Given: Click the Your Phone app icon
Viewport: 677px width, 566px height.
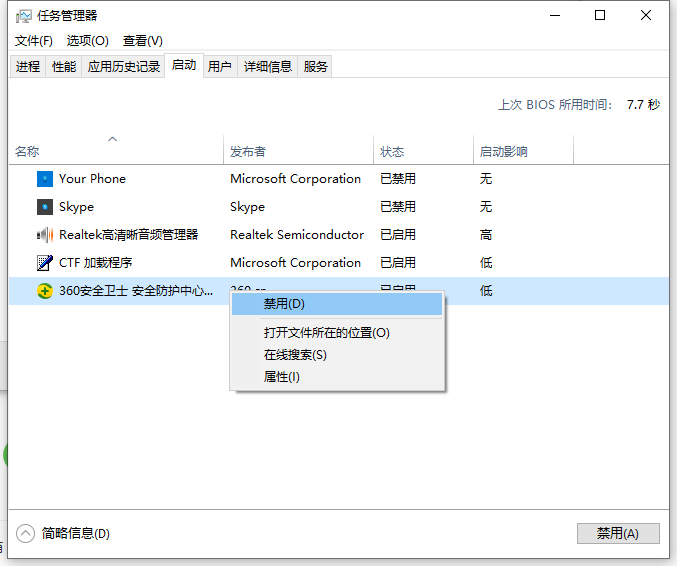Looking at the screenshot, I should [45, 179].
